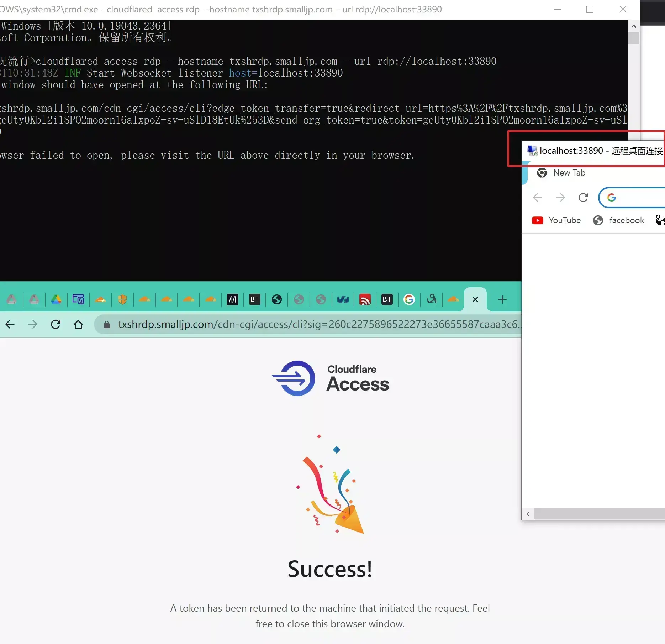Reload the remote Chrome New Tab page
The image size is (665, 644).
point(583,198)
